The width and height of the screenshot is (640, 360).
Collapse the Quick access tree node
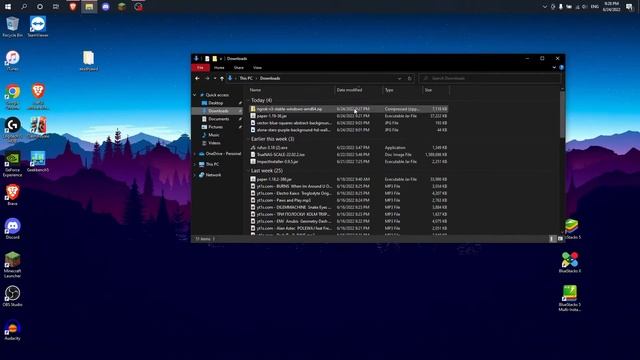point(195,95)
